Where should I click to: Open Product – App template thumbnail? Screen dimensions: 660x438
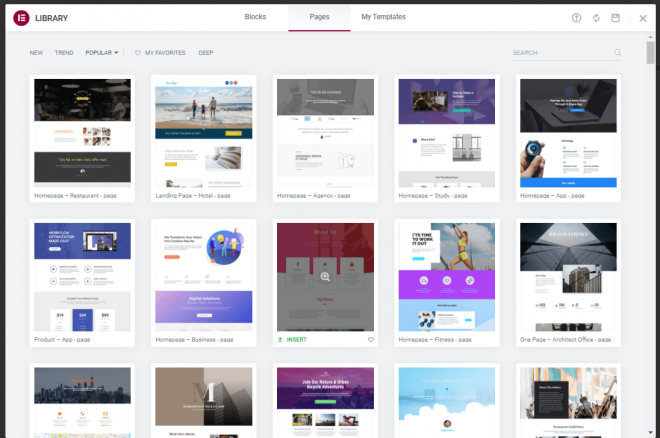click(82, 277)
